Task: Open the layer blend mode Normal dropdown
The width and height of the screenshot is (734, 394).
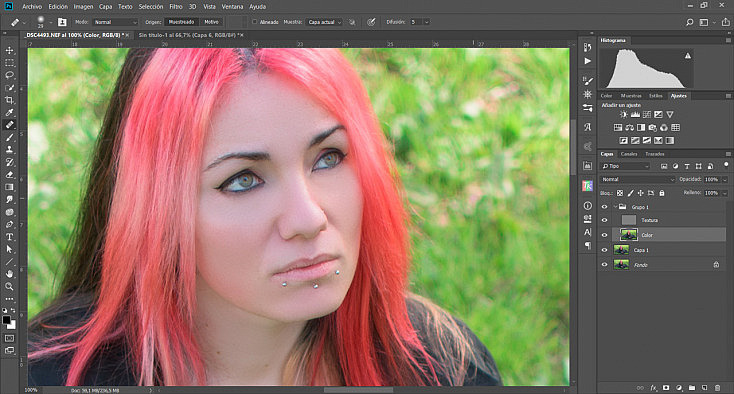Action: pos(638,180)
